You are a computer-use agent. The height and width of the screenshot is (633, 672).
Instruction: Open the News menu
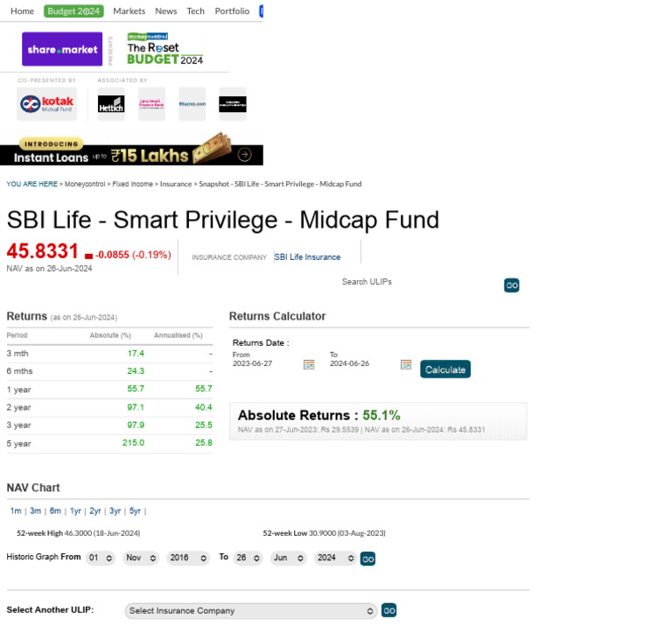tap(166, 11)
